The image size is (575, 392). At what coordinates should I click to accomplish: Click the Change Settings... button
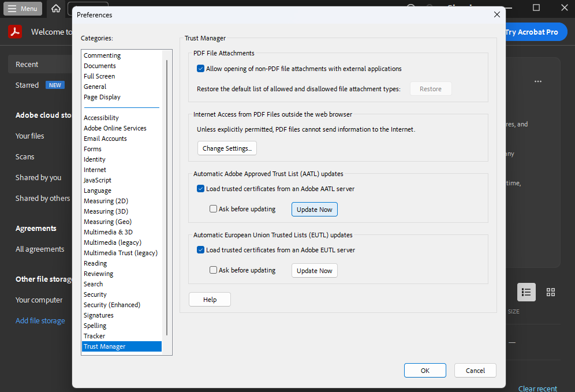(x=227, y=148)
